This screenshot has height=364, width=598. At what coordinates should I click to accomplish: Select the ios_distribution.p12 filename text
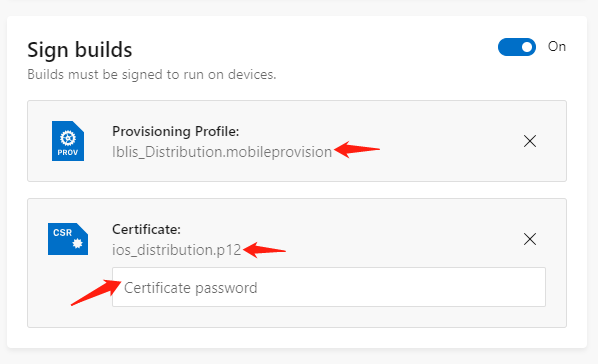click(x=177, y=250)
